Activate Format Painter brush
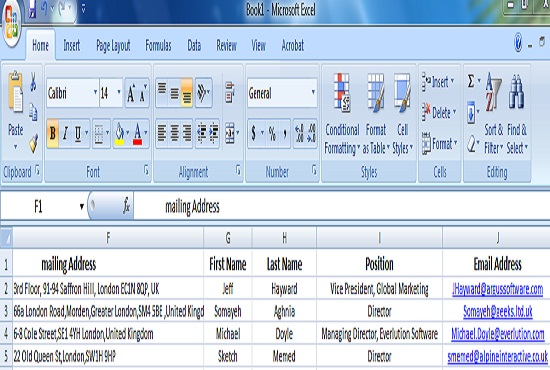The image size is (550, 370). pos(33,143)
